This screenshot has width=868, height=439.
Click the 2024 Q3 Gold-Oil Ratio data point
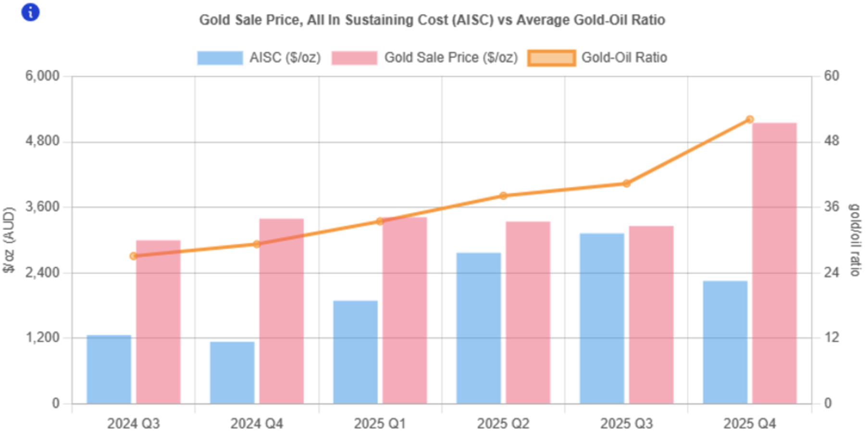(133, 256)
